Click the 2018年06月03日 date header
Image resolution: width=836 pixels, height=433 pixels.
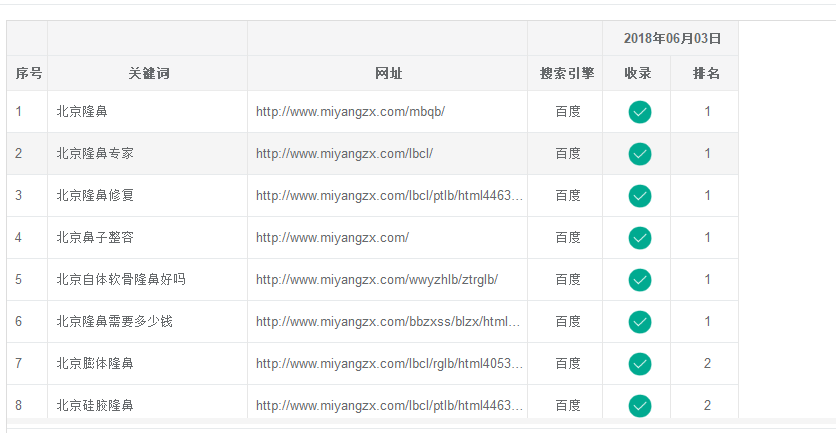[671, 39]
